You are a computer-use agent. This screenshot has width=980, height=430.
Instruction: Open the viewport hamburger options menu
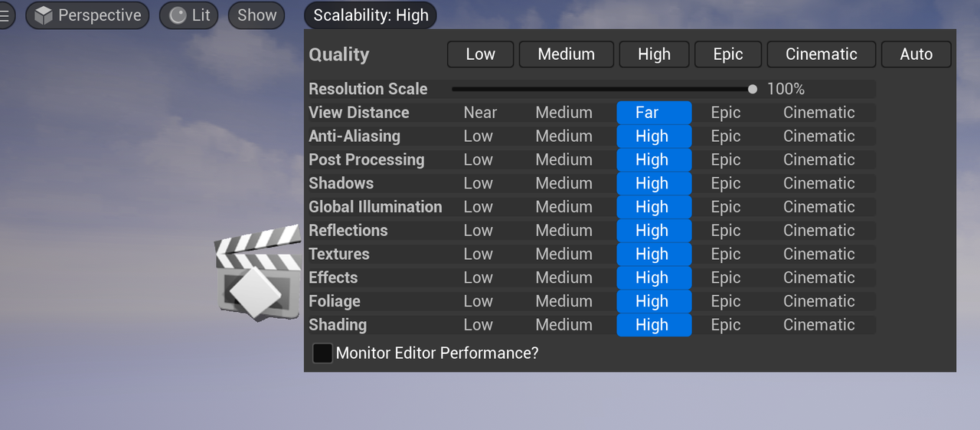5,15
